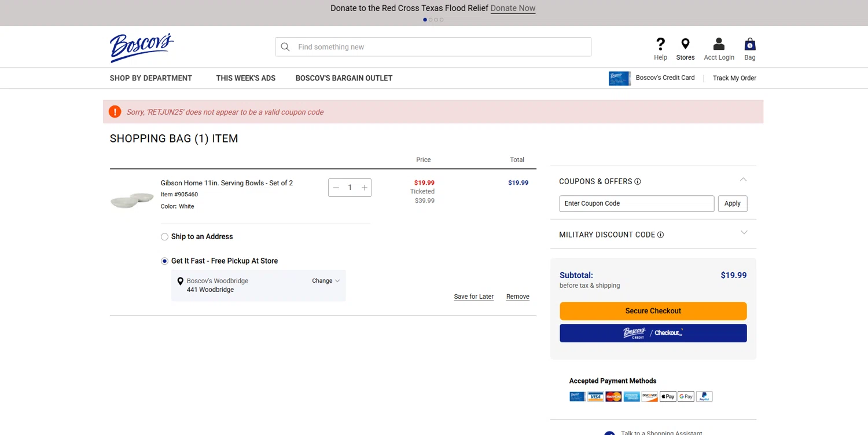This screenshot has height=435, width=868.
Task: Open the shopping Bag icon
Action: click(x=750, y=44)
